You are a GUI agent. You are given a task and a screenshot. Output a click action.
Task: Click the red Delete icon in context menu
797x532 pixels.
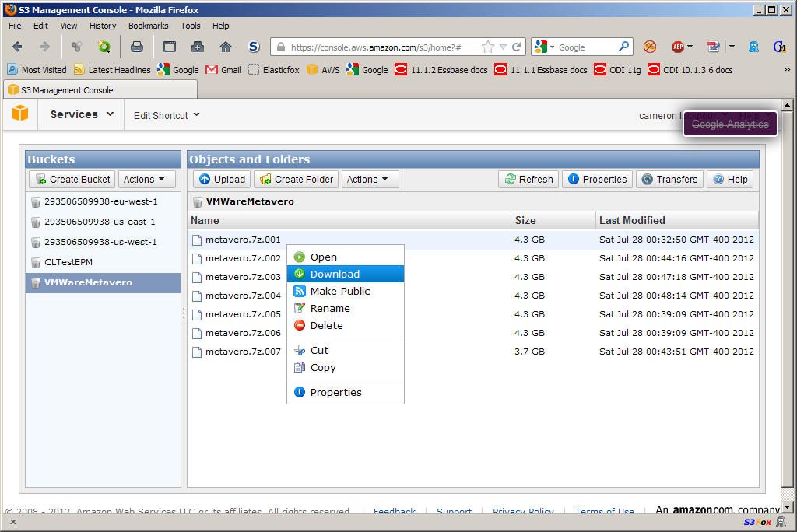pyautogui.click(x=300, y=325)
